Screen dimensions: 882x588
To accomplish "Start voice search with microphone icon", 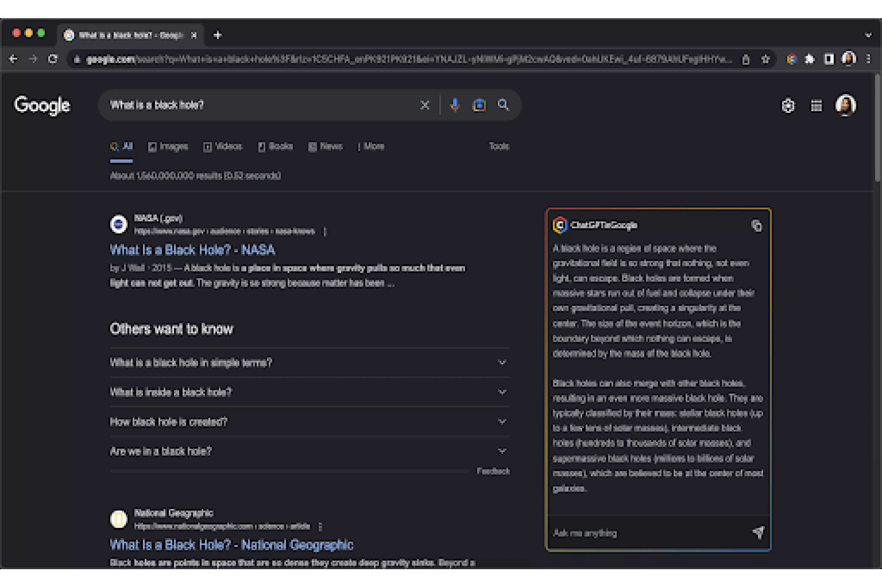I will click(x=455, y=105).
